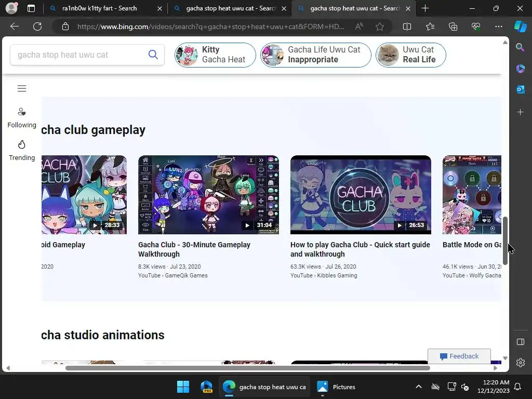Viewport: 532px width, 399px height.
Task: Open Collections icon in toolbar
Action: pyautogui.click(x=453, y=26)
